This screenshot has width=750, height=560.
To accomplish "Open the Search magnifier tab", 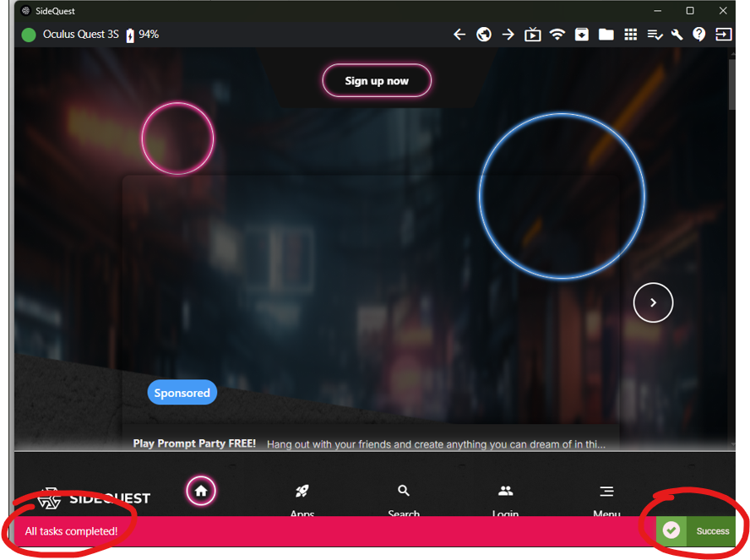I will pos(404,500).
